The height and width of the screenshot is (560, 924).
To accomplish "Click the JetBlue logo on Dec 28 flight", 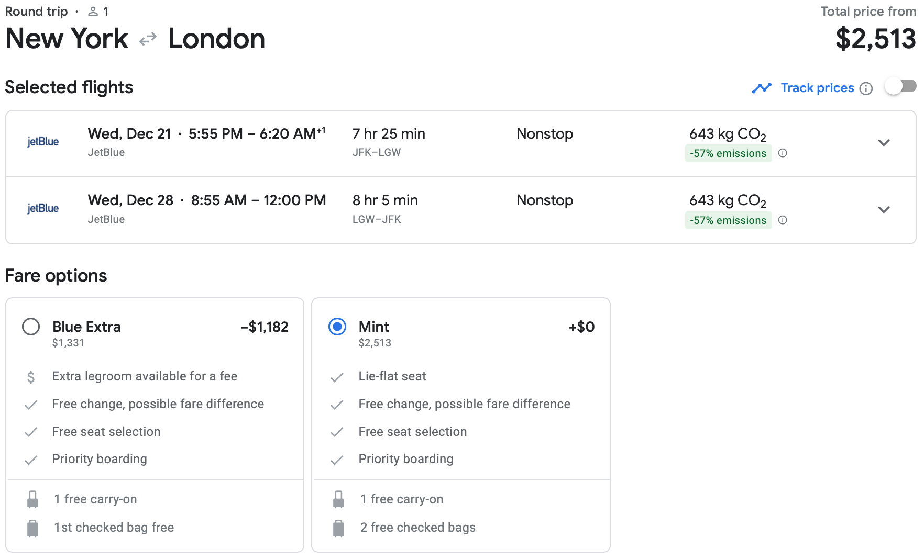I will (43, 208).
